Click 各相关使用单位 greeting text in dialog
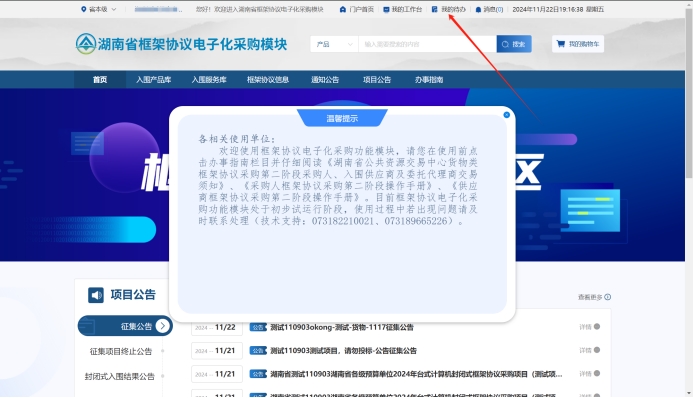 (237, 139)
